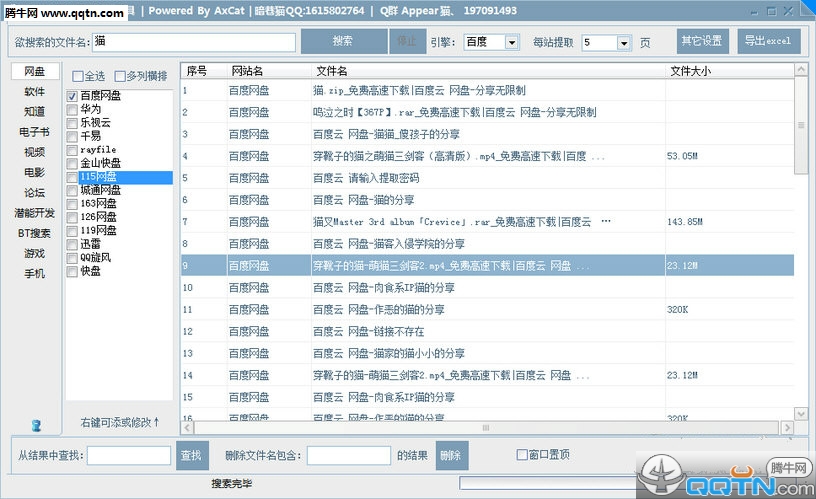The image size is (816, 499).
Task: Click the 查找 find-in-results button
Action: click(x=191, y=455)
